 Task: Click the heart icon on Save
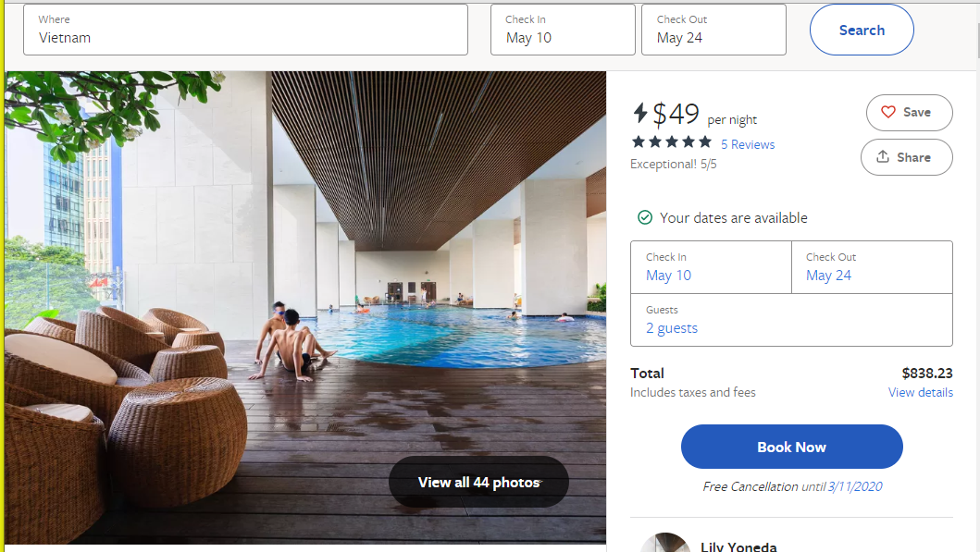click(888, 112)
